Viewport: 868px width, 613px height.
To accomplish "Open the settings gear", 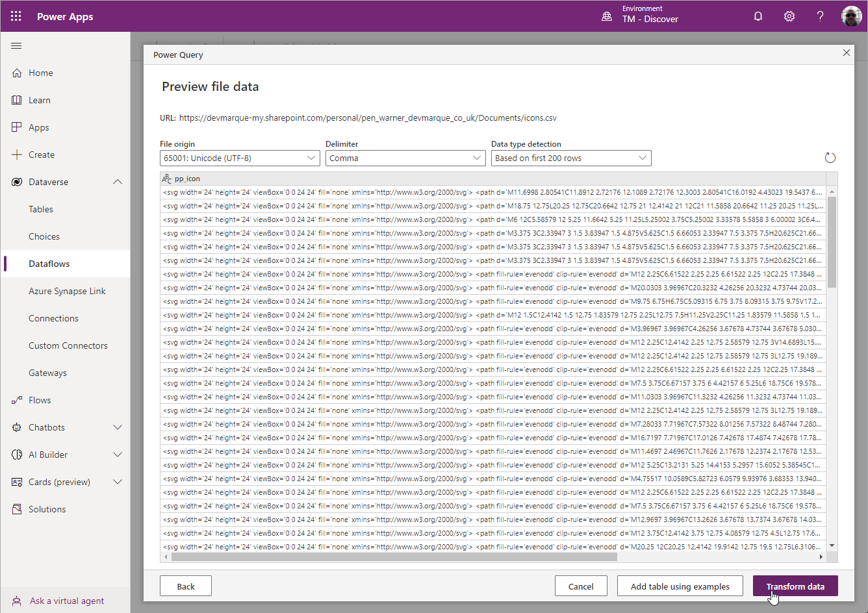I will pos(789,16).
